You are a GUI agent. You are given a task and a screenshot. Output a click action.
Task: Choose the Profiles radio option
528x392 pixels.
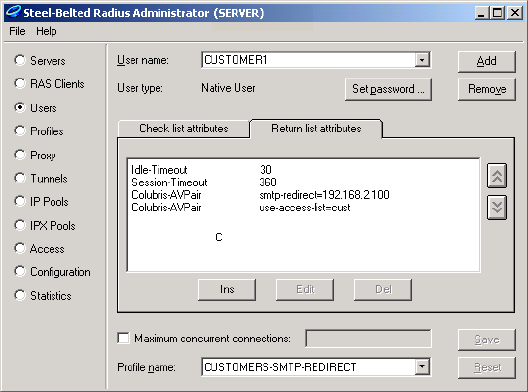click(x=20, y=131)
